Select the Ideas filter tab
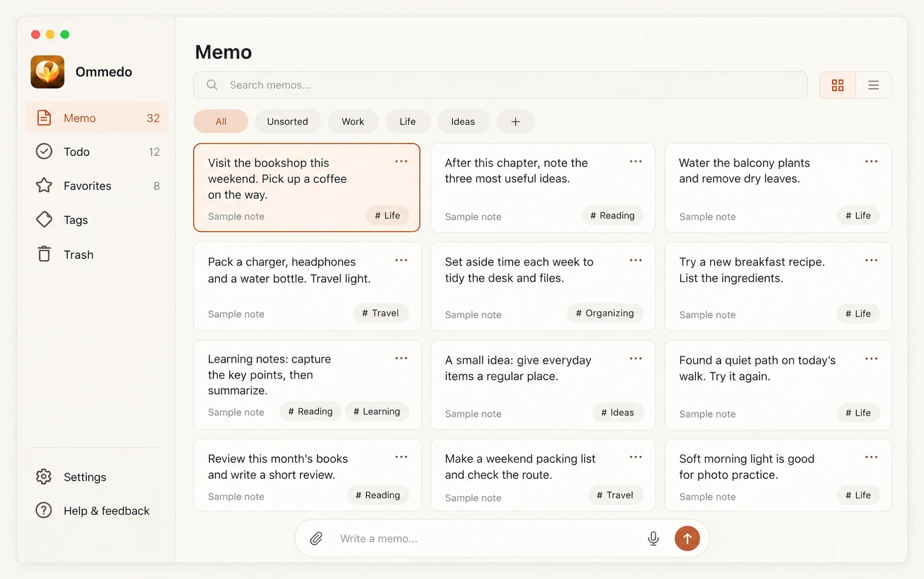This screenshot has width=924, height=579. [463, 121]
